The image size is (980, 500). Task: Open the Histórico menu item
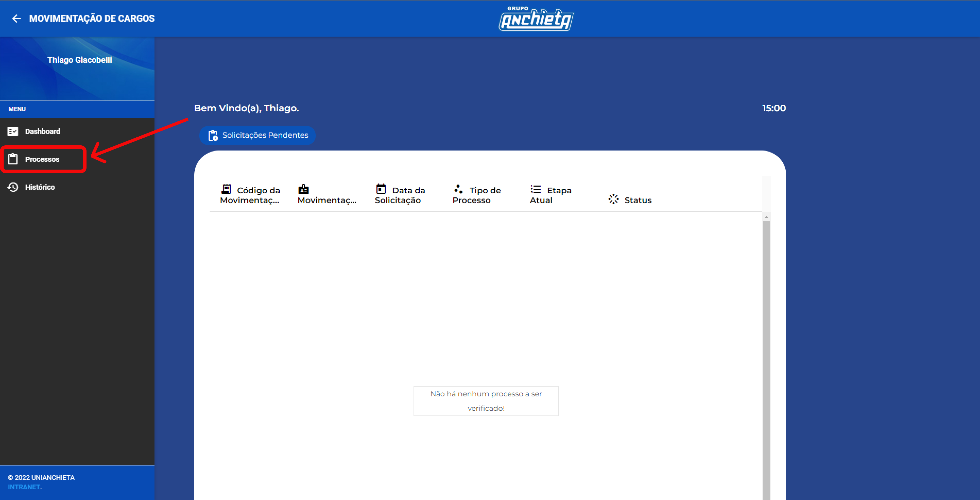tap(40, 187)
